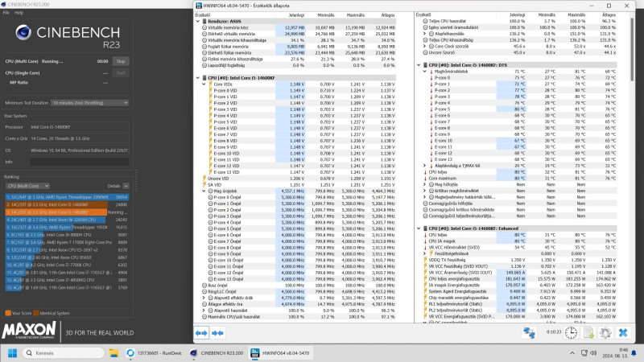Image resolution: width=644 pixels, height=362 pixels.
Task: Collapse the Mag órajelek tree node
Action: [204, 191]
